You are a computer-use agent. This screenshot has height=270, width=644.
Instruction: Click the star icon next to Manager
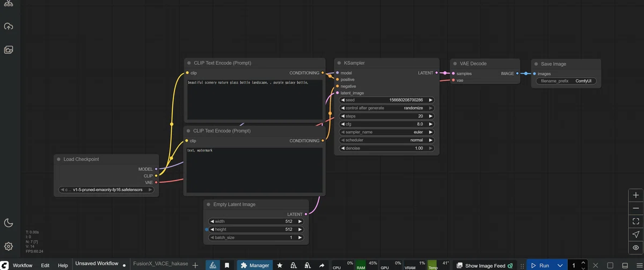280,265
